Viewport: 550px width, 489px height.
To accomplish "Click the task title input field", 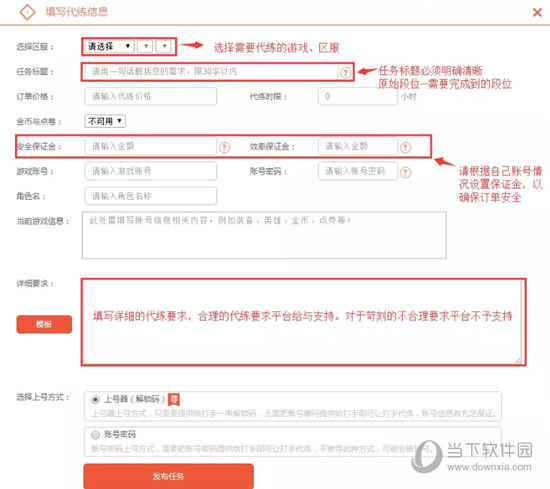I will [211, 72].
